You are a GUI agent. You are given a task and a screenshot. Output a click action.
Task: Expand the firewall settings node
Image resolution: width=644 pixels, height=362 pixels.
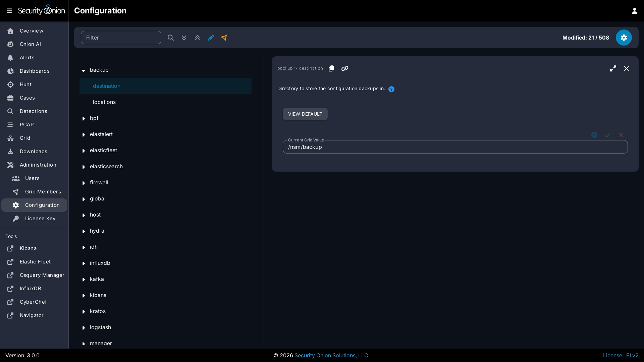(84, 183)
